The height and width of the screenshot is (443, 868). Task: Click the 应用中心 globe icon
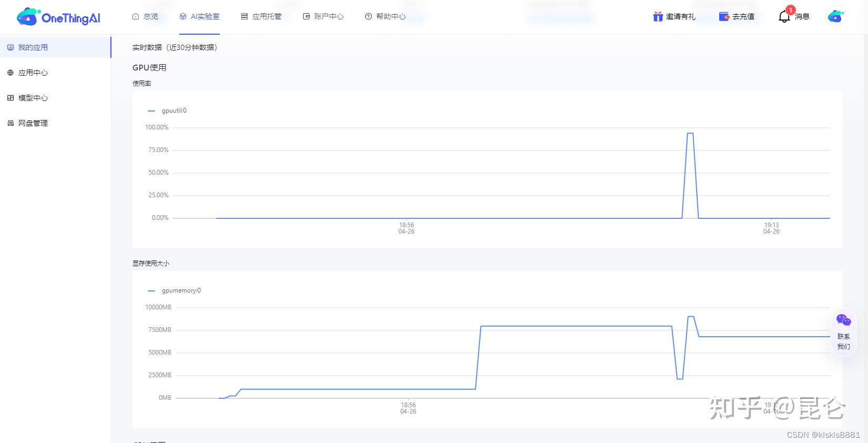[x=11, y=73]
